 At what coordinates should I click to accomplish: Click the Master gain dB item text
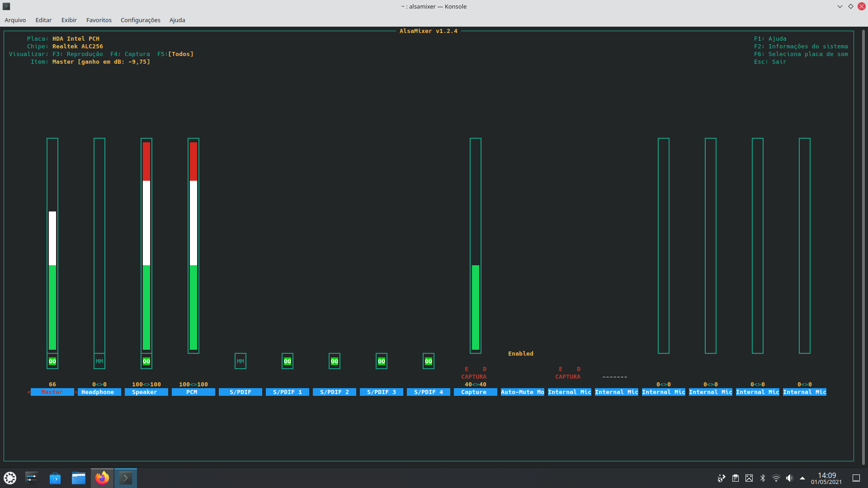(101, 61)
